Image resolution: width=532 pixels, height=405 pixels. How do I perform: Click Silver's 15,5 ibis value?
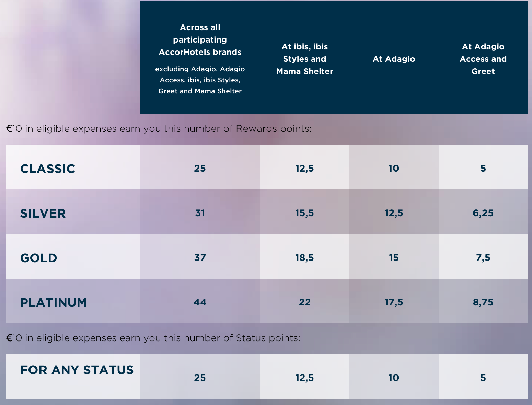pyautogui.click(x=305, y=213)
